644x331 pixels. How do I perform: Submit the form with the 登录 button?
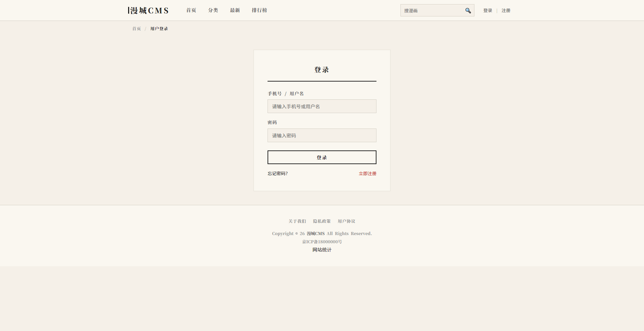(322, 157)
